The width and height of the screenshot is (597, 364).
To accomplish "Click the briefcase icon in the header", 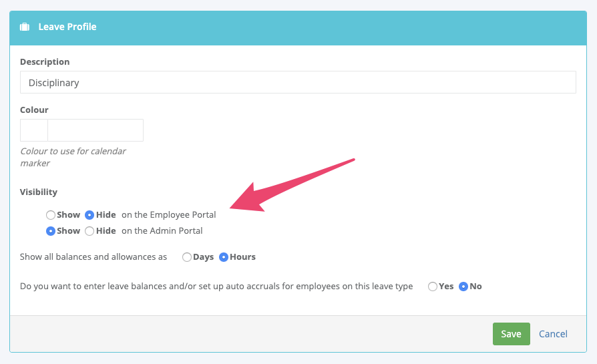I will click(x=25, y=27).
